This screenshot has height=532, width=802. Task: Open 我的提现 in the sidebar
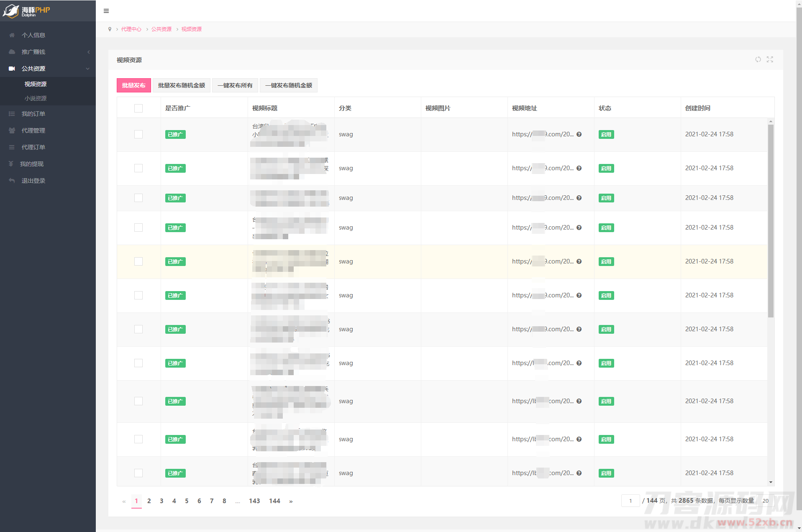click(32, 164)
